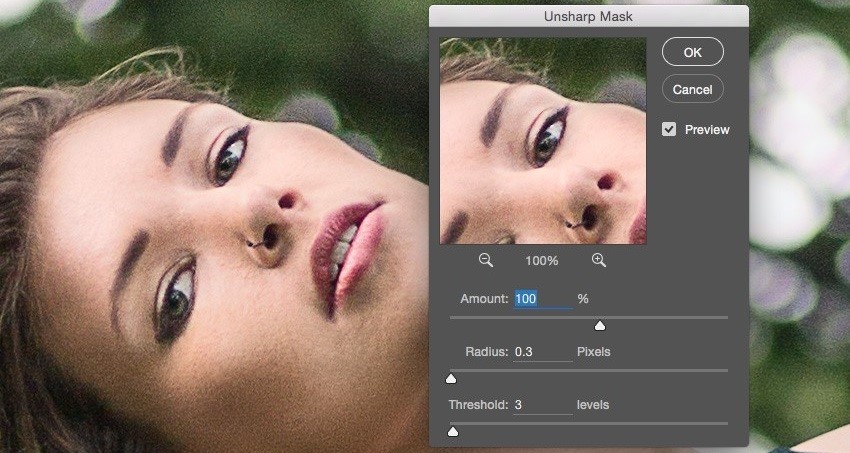Select the Threshold value field
This screenshot has height=453, width=850.
541,405
